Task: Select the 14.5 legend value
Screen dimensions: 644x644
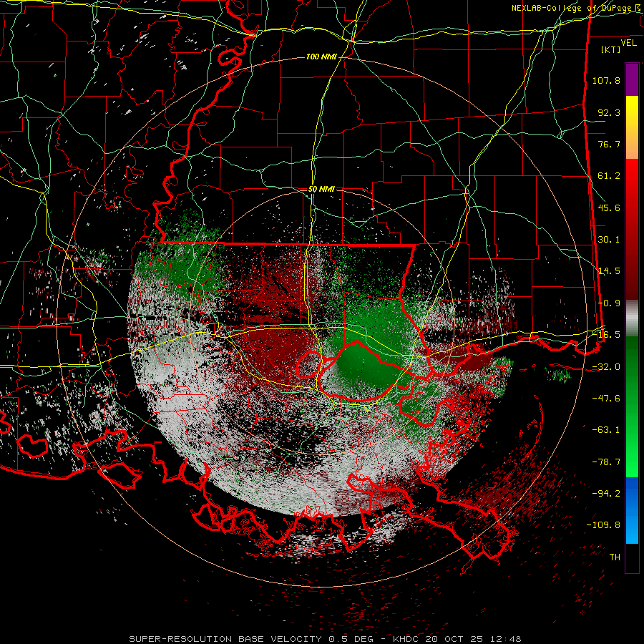Action: (x=609, y=271)
